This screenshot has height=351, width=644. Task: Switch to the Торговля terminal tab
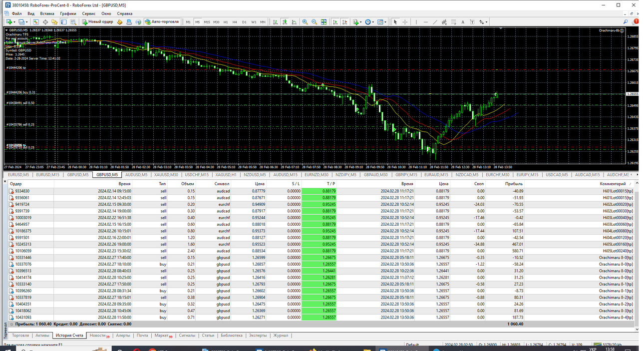click(x=20, y=336)
